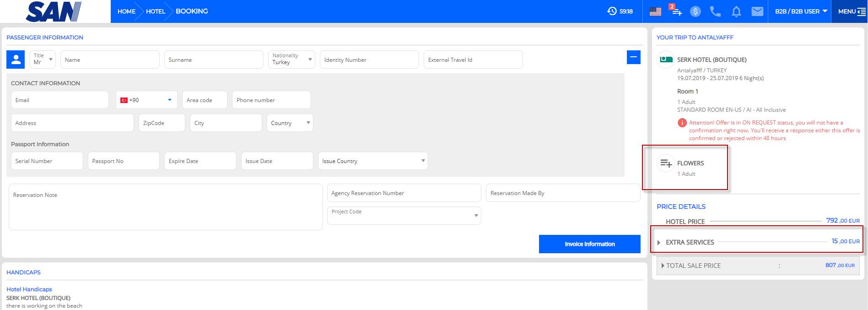The height and width of the screenshot is (310, 868).
Task: Click the Invoice Information button
Action: (x=589, y=244)
